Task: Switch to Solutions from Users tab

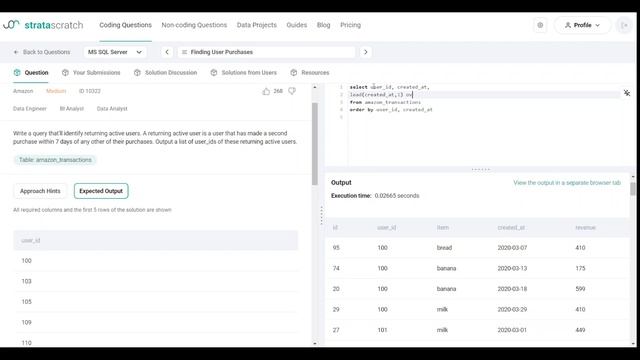Action: pos(244,73)
